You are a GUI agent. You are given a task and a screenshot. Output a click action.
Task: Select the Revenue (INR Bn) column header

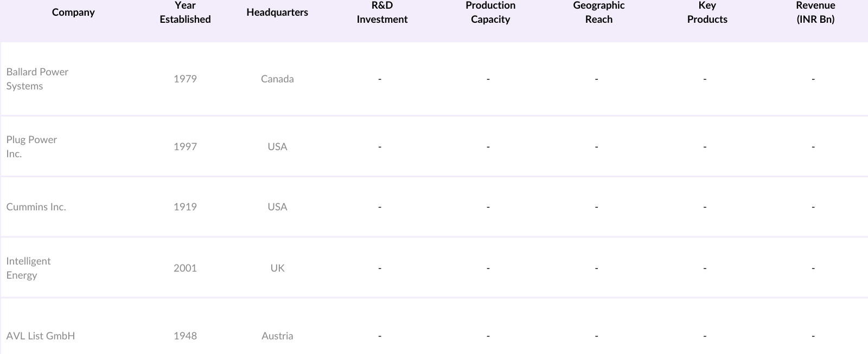pyautogui.click(x=815, y=12)
